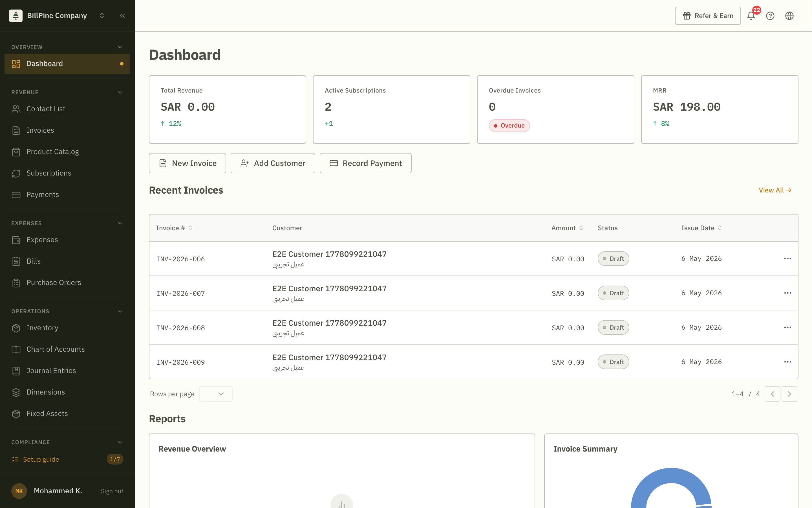This screenshot has height=508, width=812.
Task: Open row actions for INV-2026-006
Action: pyautogui.click(x=787, y=258)
